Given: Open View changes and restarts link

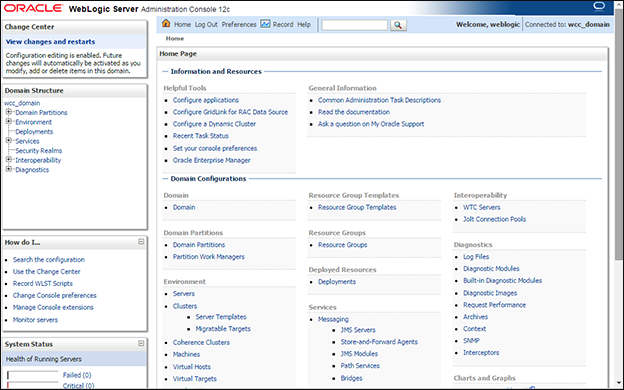Looking at the screenshot, I should tap(50, 41).
